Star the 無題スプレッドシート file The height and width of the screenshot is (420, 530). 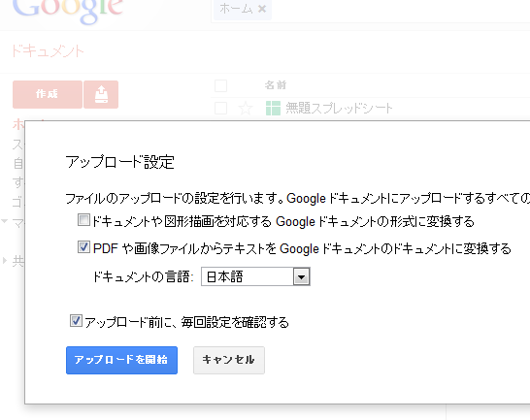pyautogui.click(x=246, y=109)
